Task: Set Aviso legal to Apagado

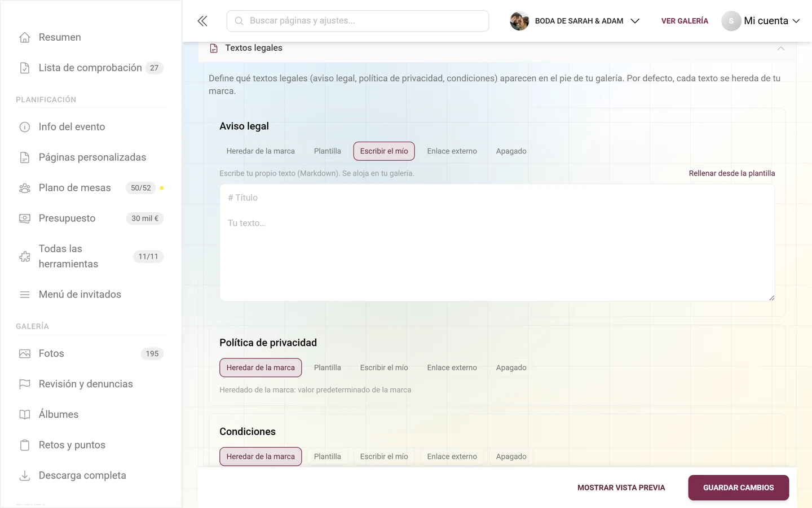Action: click(511, 151)
